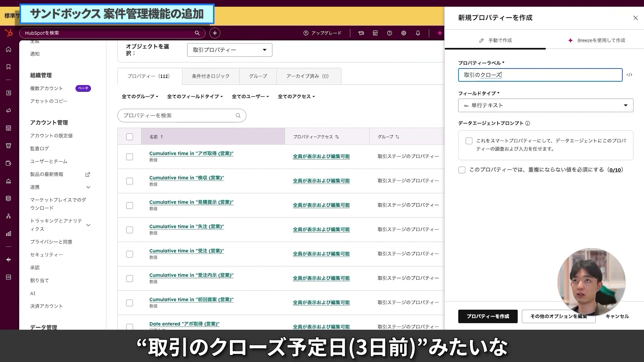Launch the Breeze Copilot sparkle icon
This screenshot has height=362, width=644.
[x=440, y=33]
